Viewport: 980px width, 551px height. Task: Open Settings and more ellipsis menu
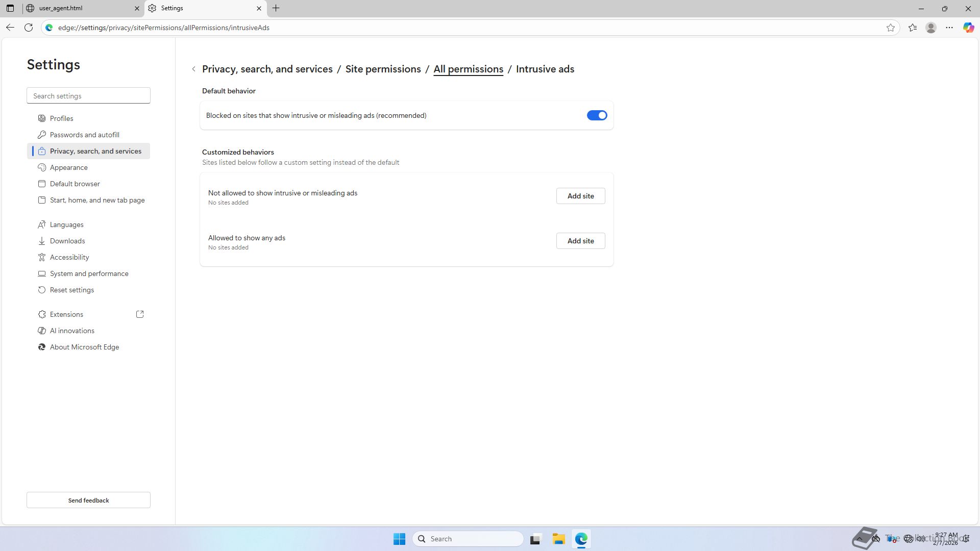(949, 28)
